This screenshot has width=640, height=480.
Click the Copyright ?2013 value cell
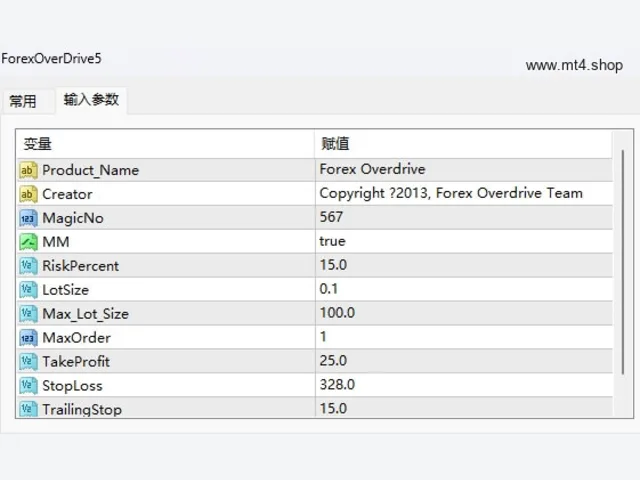(x=464, y=193)
